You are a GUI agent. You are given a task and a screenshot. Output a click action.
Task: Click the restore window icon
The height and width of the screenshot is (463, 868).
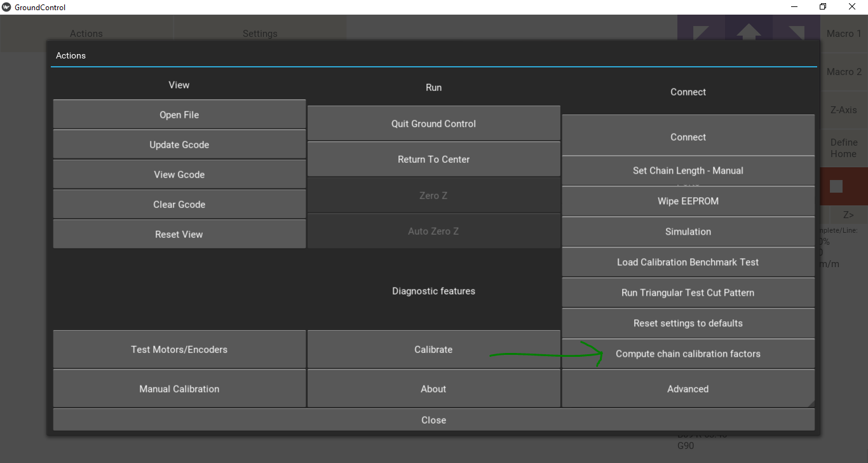tap(823, 7)
